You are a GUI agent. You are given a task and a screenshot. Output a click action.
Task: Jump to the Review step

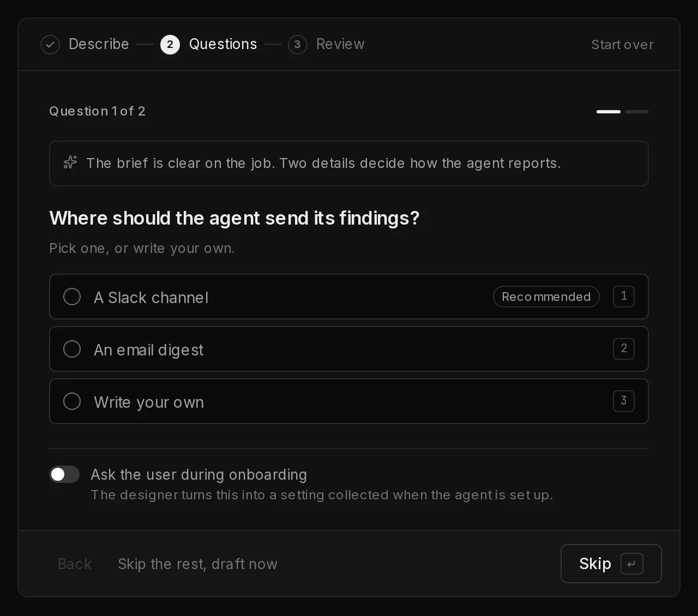[x=340, y=44]
